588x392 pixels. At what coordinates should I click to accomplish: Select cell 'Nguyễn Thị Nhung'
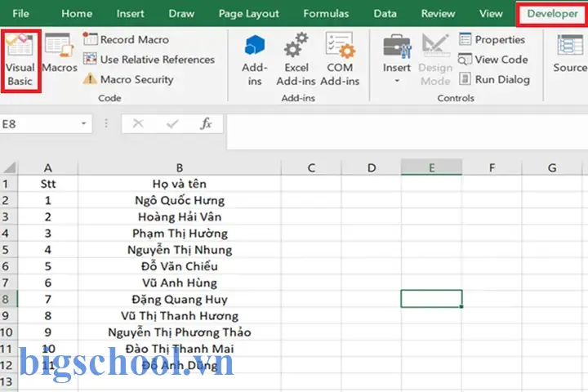(x=180, y=250)
